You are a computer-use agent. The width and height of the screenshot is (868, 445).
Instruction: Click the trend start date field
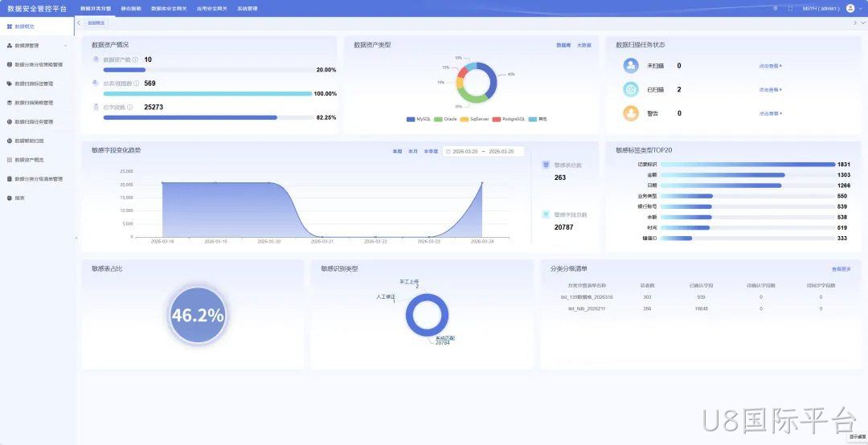pos(465,152)
